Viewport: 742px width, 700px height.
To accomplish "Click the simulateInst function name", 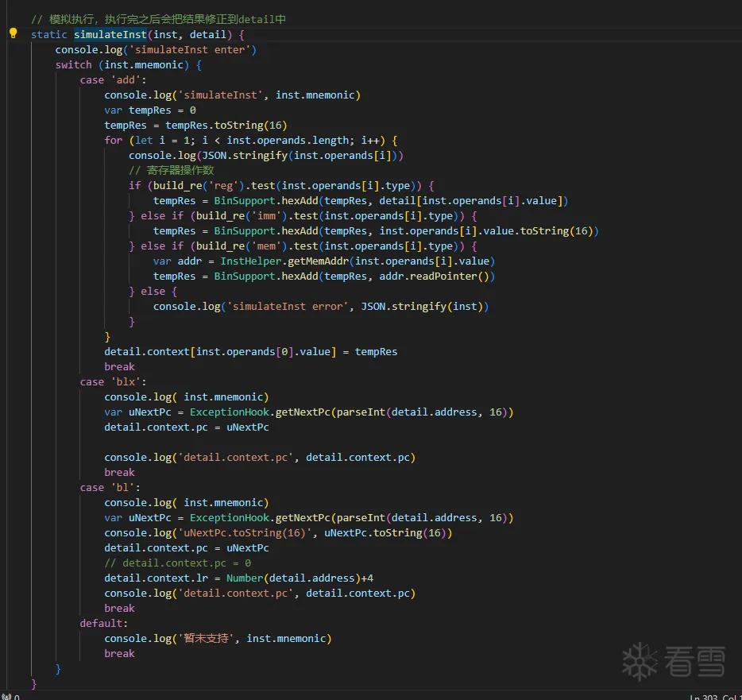I will pos(110,34).
